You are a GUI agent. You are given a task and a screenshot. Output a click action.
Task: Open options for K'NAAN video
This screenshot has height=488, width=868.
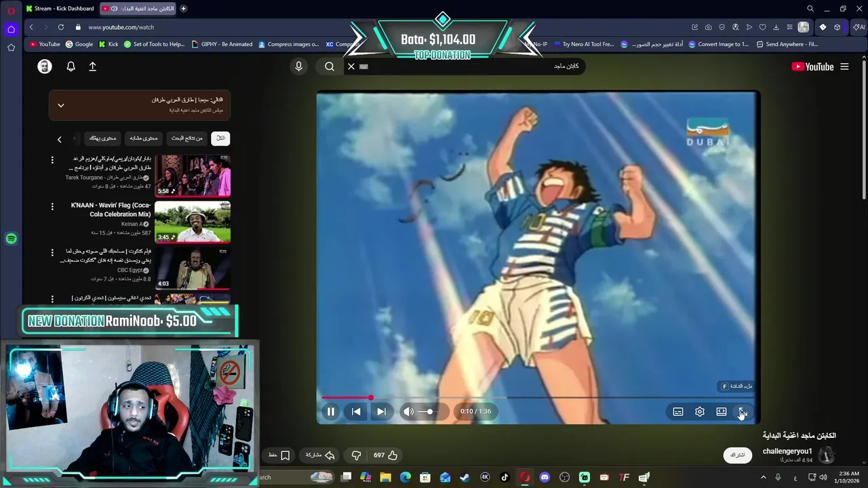[52, 206]
